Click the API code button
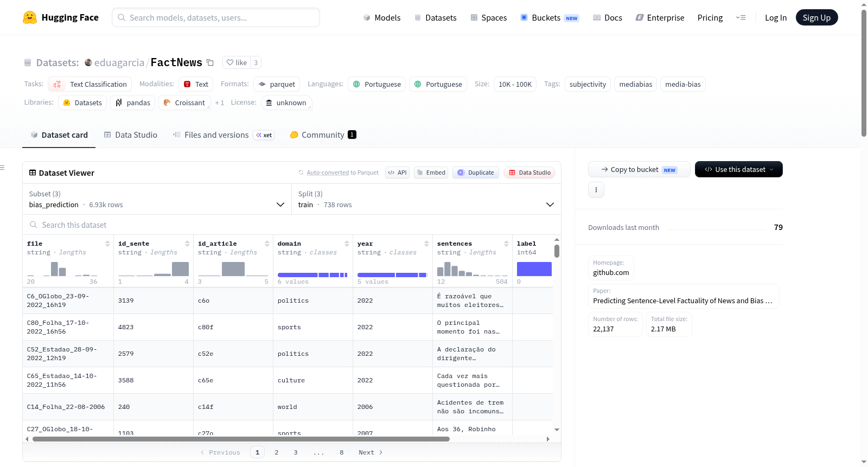Image resolution: width=868 pixels, height=467 pixels. click(397, 172)
